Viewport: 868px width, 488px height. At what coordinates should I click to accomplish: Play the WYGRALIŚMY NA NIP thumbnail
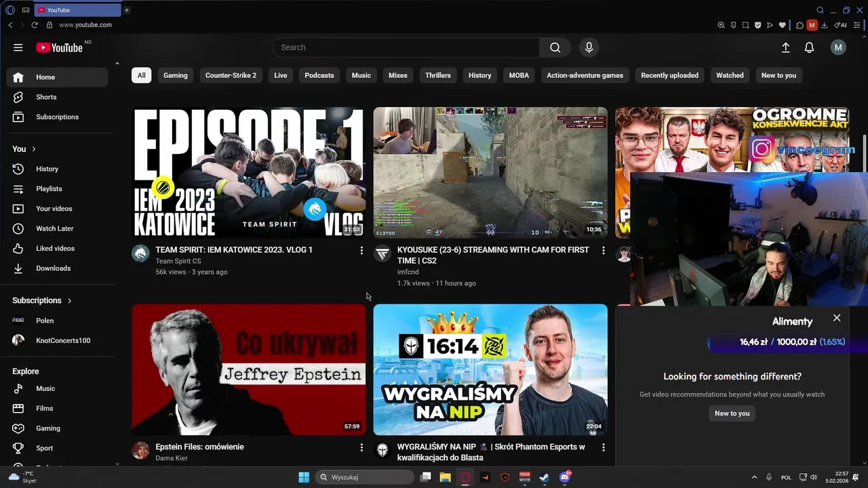[490, 369]
